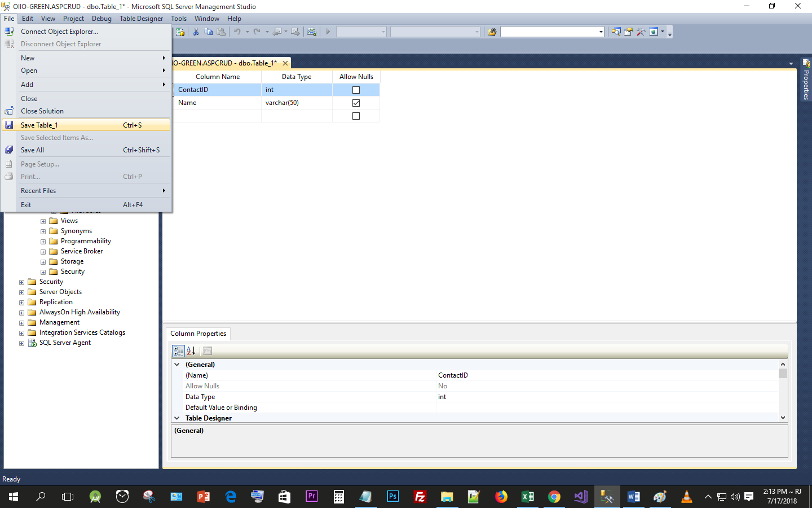This screenshot has height=508, width=812.
Task: Select the Object Explorer toolbar icon
Action: [616, 32]
